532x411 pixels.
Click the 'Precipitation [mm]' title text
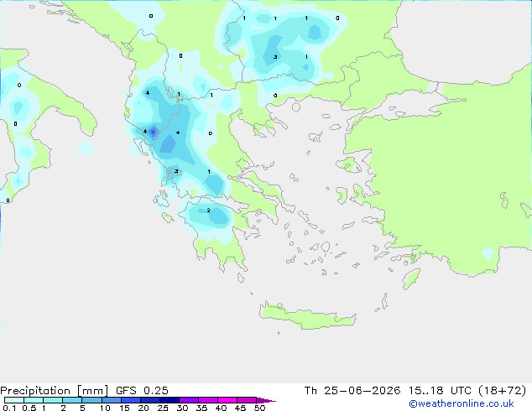click(55, 391)
